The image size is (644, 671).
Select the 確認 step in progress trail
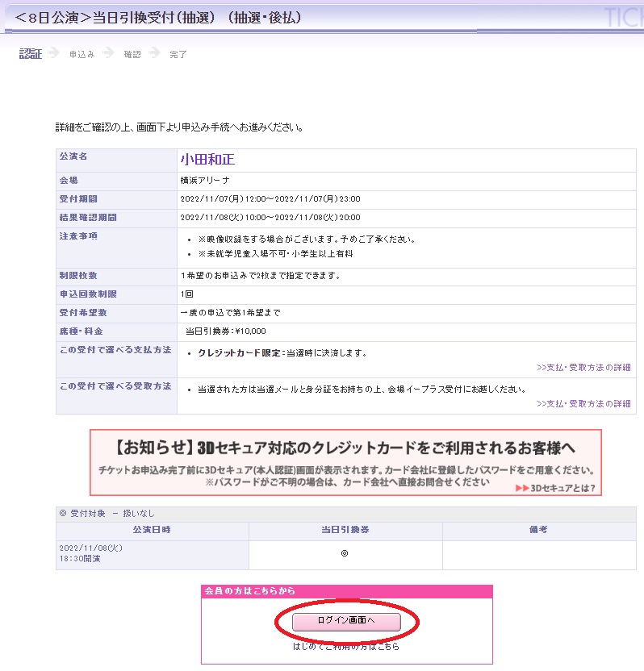(132, 54)
